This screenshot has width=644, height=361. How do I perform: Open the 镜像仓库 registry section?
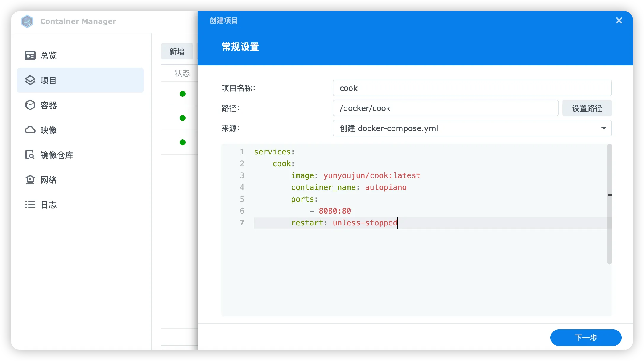(x=80, y=155)
